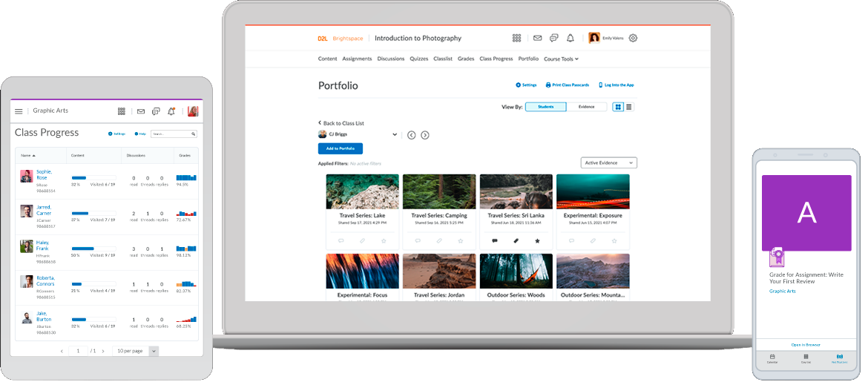The height and width of the screenshot is (385, 868).
Task: Open the chat bubbles icon on laptop
Action: [553, 38]
